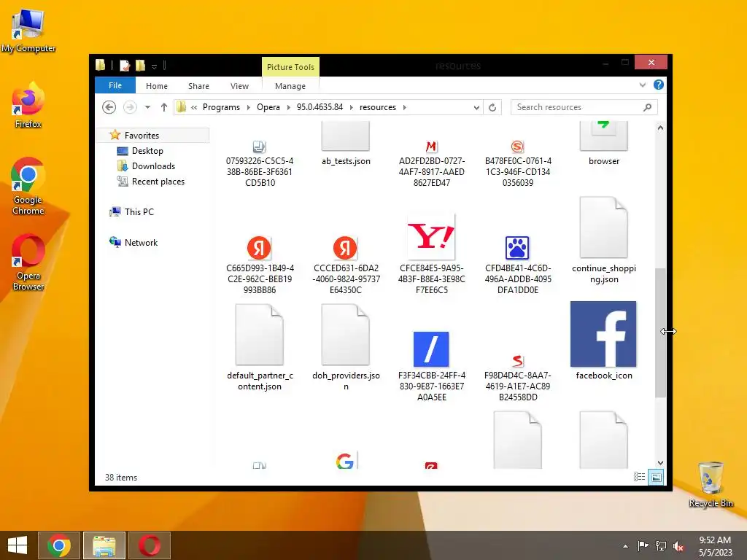Open recent locations dropdown arrow

tap(147, 107)
